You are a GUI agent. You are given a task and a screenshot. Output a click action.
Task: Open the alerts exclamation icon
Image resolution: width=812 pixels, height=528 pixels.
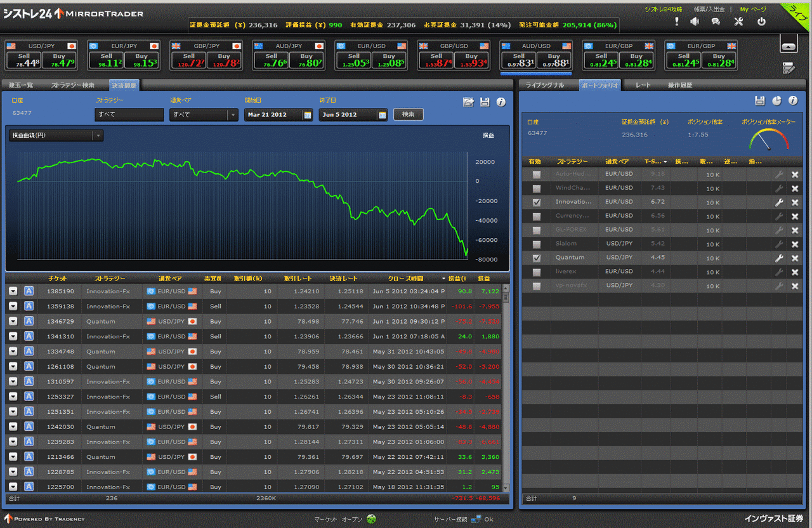(677, 22)
